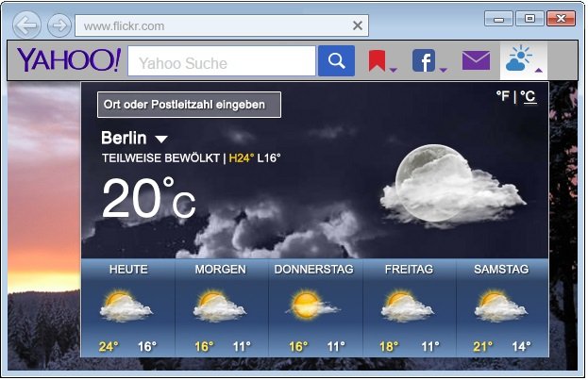
Task: Click the FREITAG partly cloudy icon
Action: tap(408, 306)
